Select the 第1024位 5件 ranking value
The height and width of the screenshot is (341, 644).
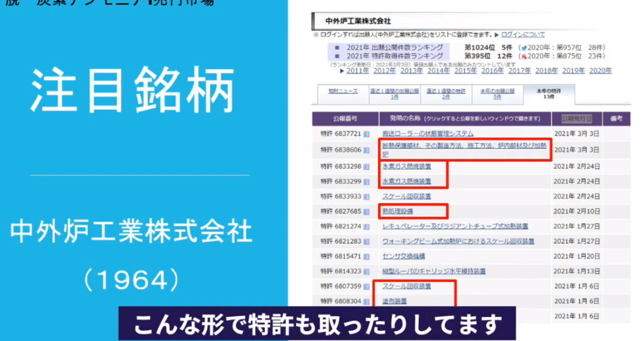(x=488, y=48)
